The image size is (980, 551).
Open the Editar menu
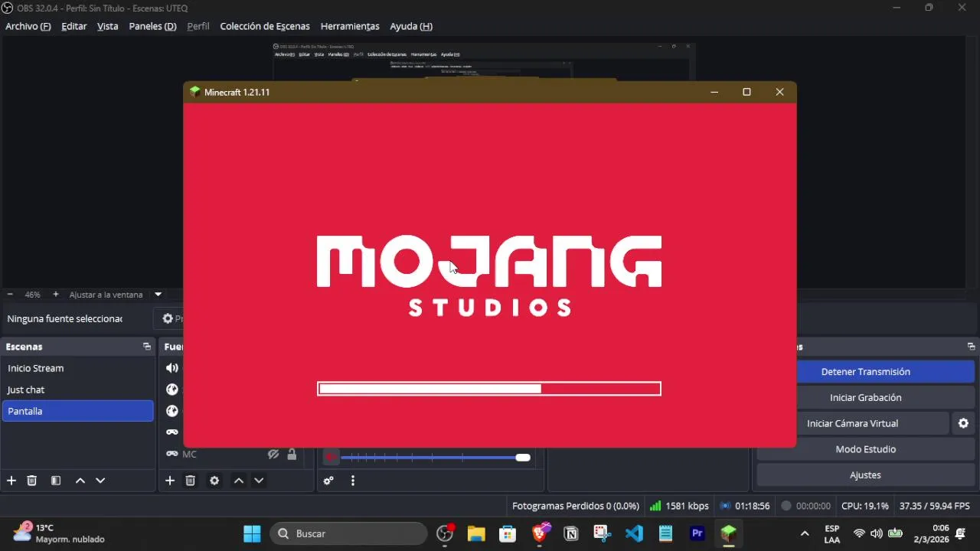[74, 26]
